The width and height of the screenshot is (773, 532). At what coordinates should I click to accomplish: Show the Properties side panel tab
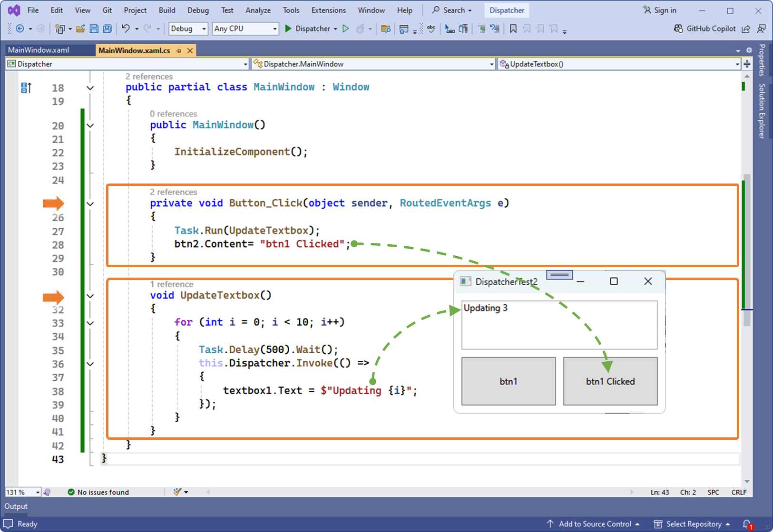pos(762,60)
